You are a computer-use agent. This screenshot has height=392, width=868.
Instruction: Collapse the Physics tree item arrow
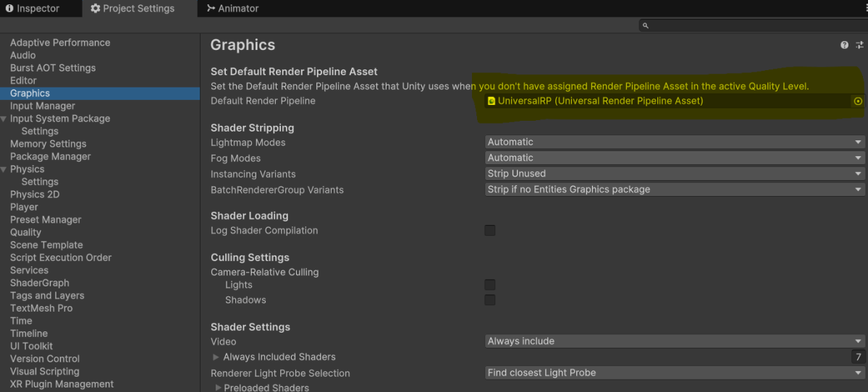[x=4, y=169]
